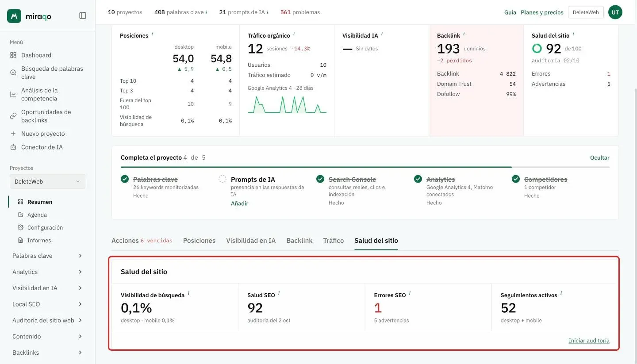Switch to the Acciones tab
Viewport: 637px width, 364px height.
pos(142,241)
